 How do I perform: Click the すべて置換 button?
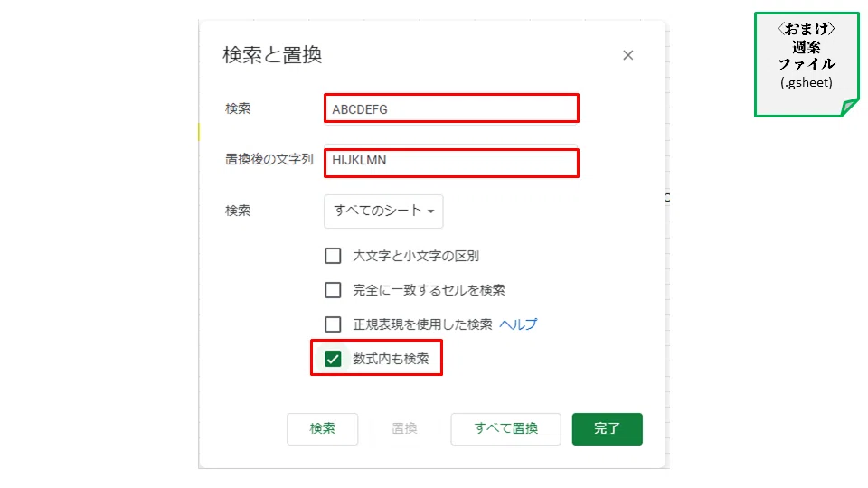pyautogui.click(x=506, y=428)
